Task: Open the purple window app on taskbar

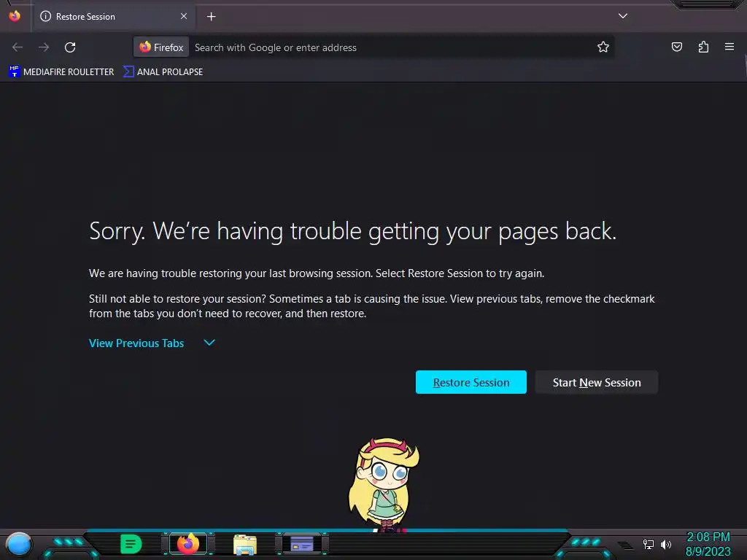Action: point(302,544)
